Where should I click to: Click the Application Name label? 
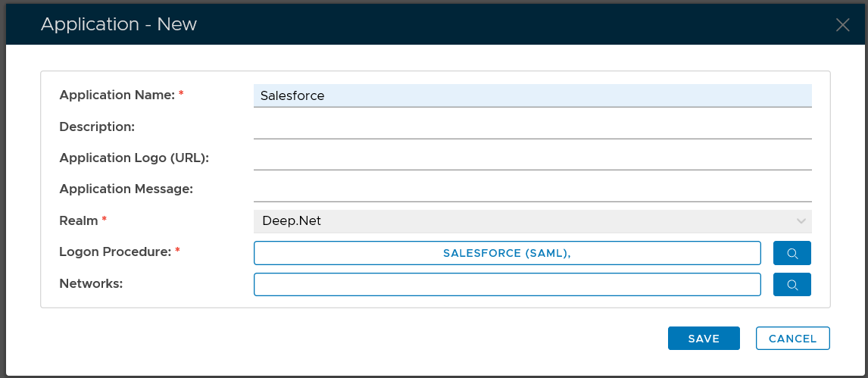pyautogui.click(x=117, y=95)
